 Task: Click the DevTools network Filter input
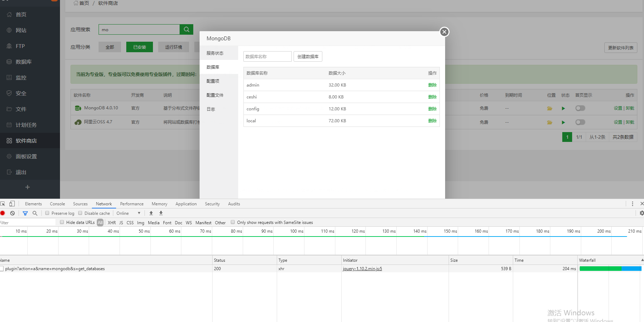pos(28,222)
